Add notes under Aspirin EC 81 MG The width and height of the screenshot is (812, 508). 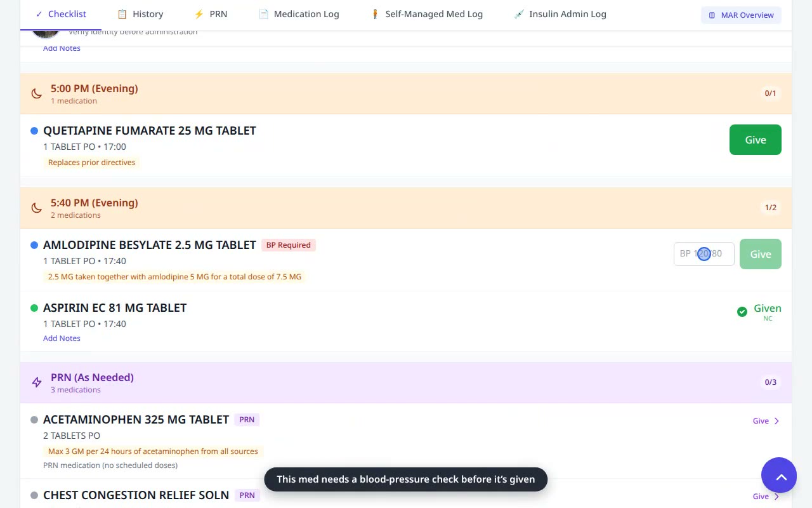click(62, 338)
